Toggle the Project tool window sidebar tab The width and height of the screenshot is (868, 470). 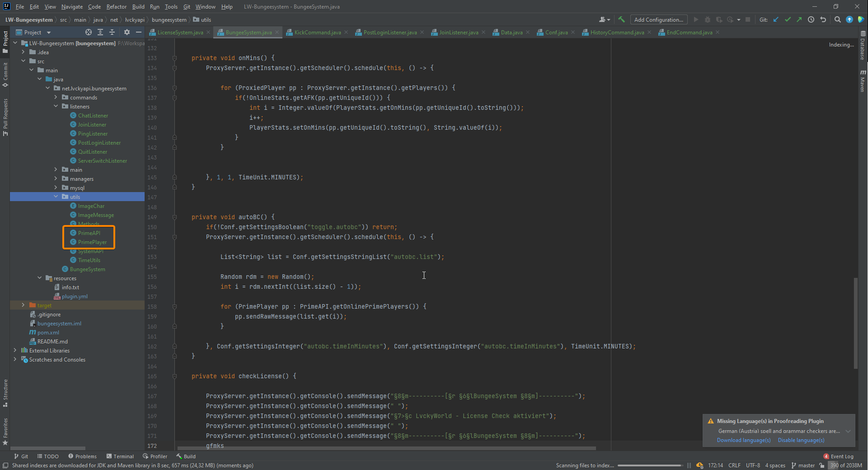coord(5,42)
